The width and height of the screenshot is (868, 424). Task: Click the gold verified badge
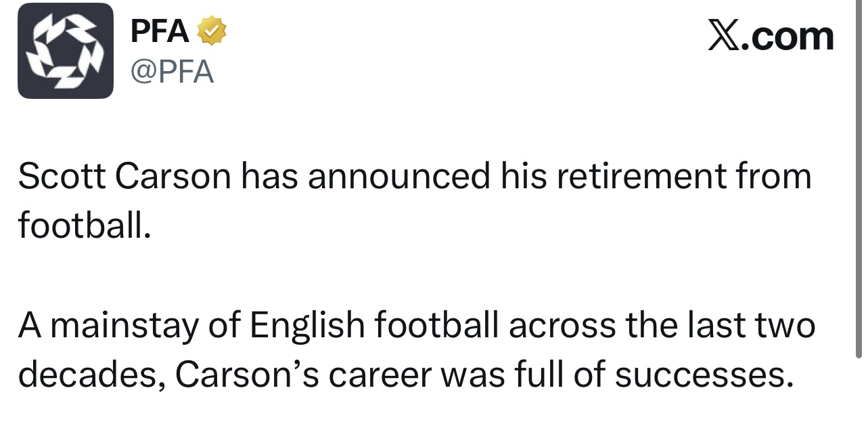click(211, 31)
